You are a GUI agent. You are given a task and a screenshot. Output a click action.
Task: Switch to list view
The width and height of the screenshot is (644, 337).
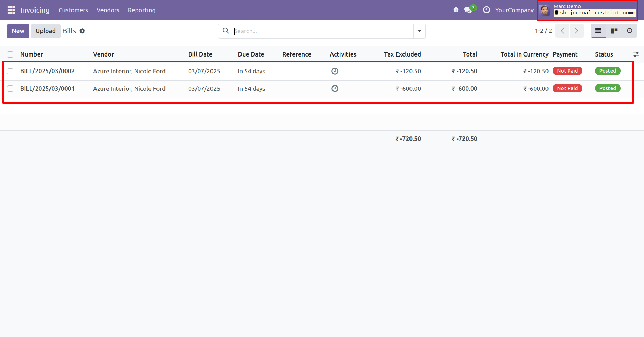598,31
